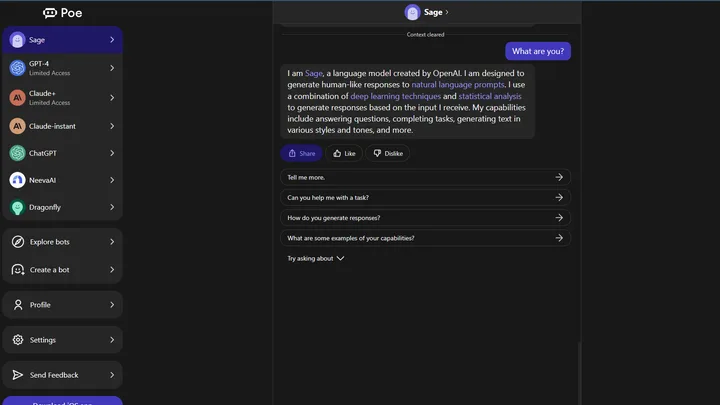This screenshot has height=405, width=720.
Task: Follow the 'natural language prompts' link
Action: click(x=458, y=84)
